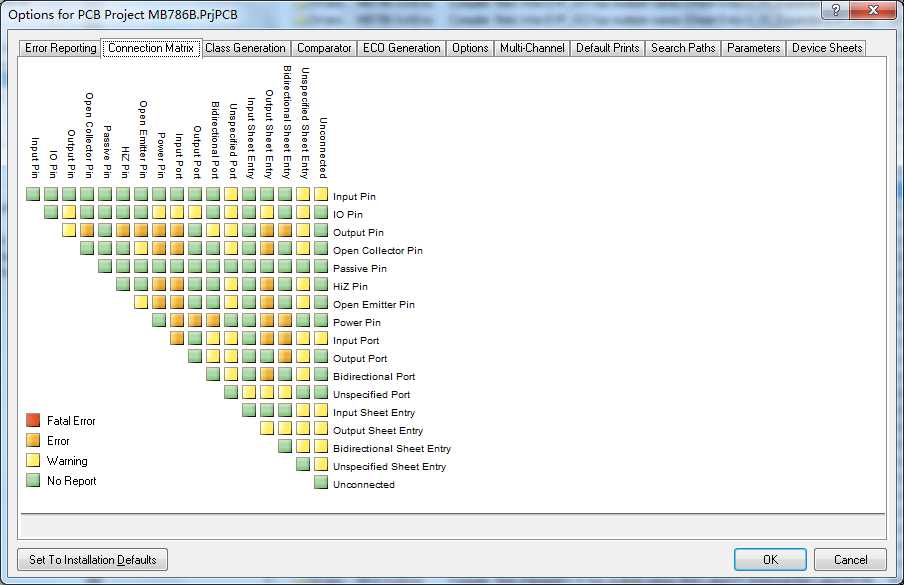Screen dimensions: 904x585
Task: Toggle Input Sheet Entry row, Input Sheet Entry column cell
Action: click(x=249, y=410)
